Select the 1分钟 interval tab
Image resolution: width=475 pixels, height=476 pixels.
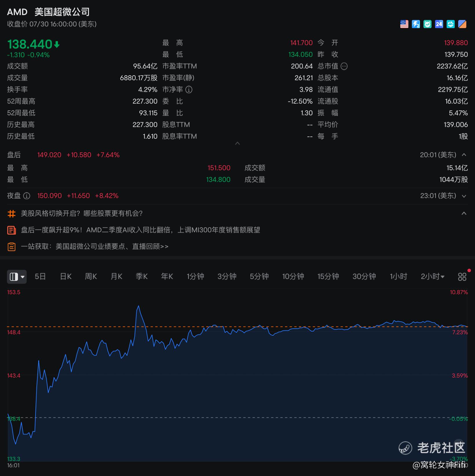196,277
